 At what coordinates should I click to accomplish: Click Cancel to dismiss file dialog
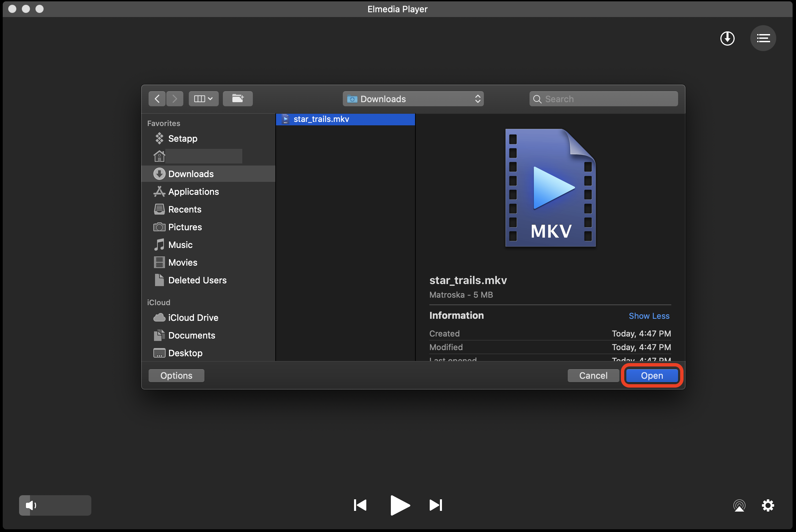(x=594, y=375)
